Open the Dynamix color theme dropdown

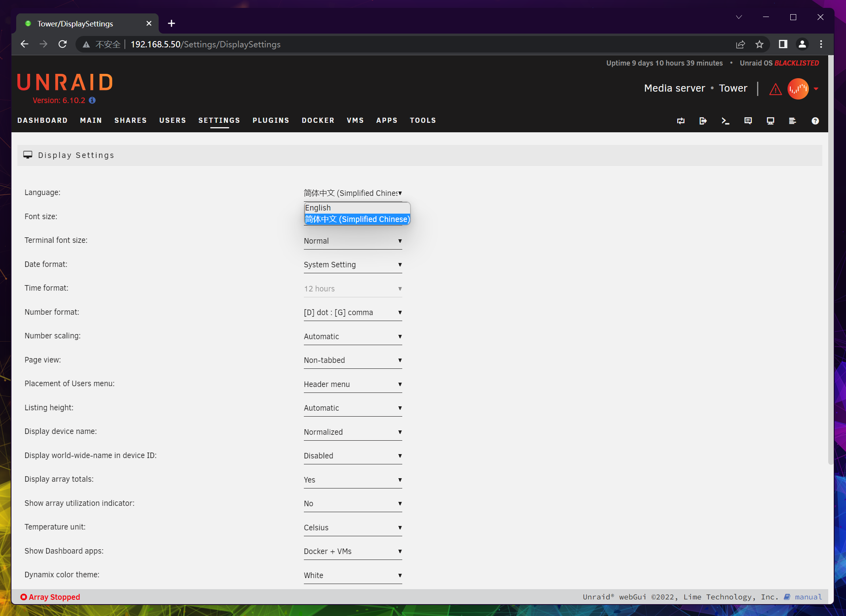[x=352, y=576]
